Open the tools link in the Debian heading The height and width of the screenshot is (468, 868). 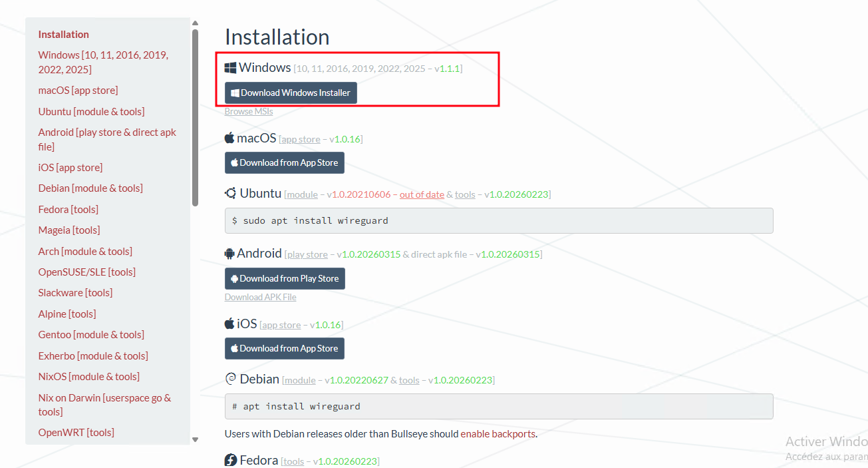(x=409, y=380)
